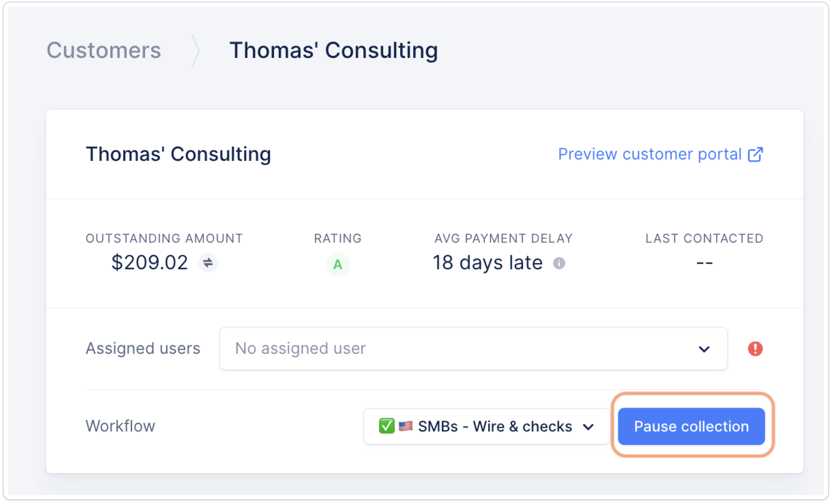This screenshot has height=504, width=832.
Task: Click the chevron arrow in the Workflow selector
Action: 588,427
